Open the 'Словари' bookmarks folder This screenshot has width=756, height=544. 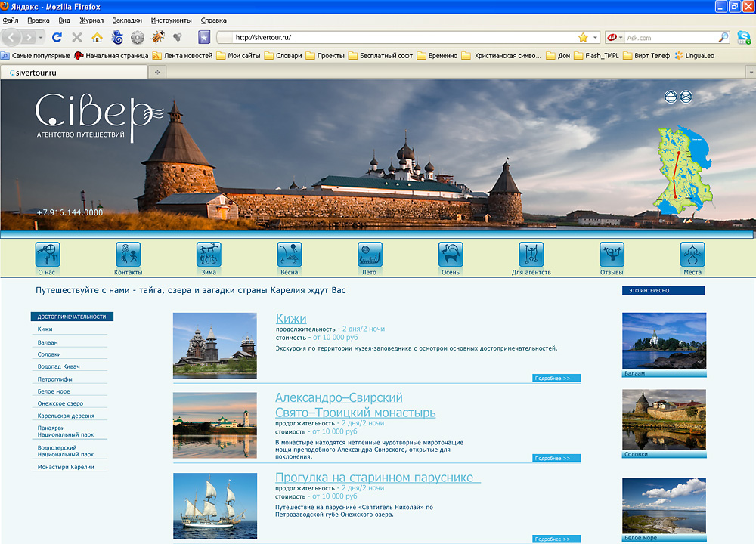pos(283,56)
